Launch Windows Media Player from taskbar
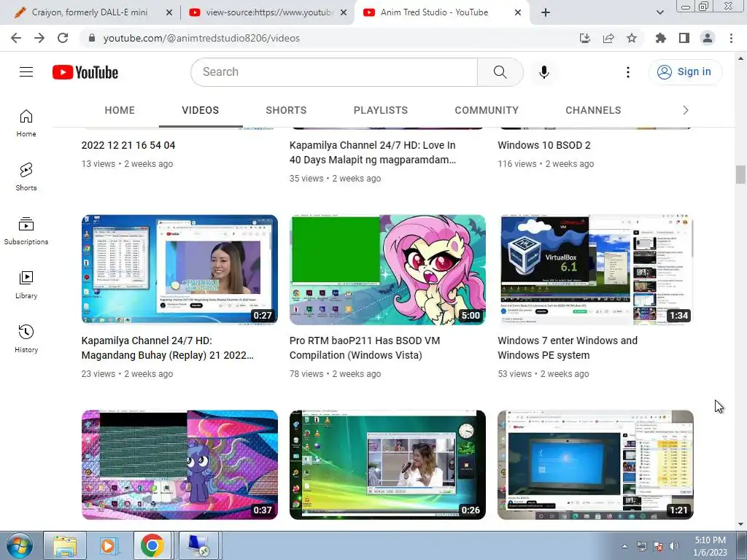Screen dimensions: 747x560 [108, 545]
